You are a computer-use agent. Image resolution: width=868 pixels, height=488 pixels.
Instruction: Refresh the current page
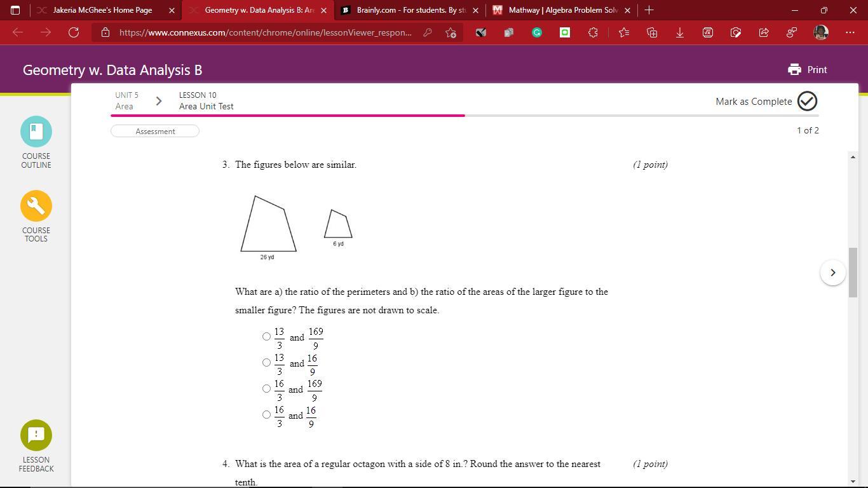(x=74, y=32)
